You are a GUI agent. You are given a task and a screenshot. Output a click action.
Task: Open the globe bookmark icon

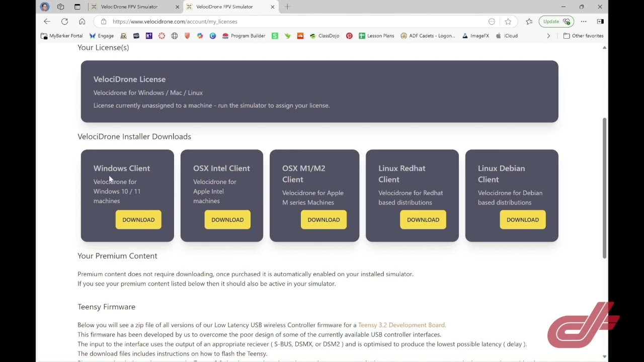pos(175,36)
